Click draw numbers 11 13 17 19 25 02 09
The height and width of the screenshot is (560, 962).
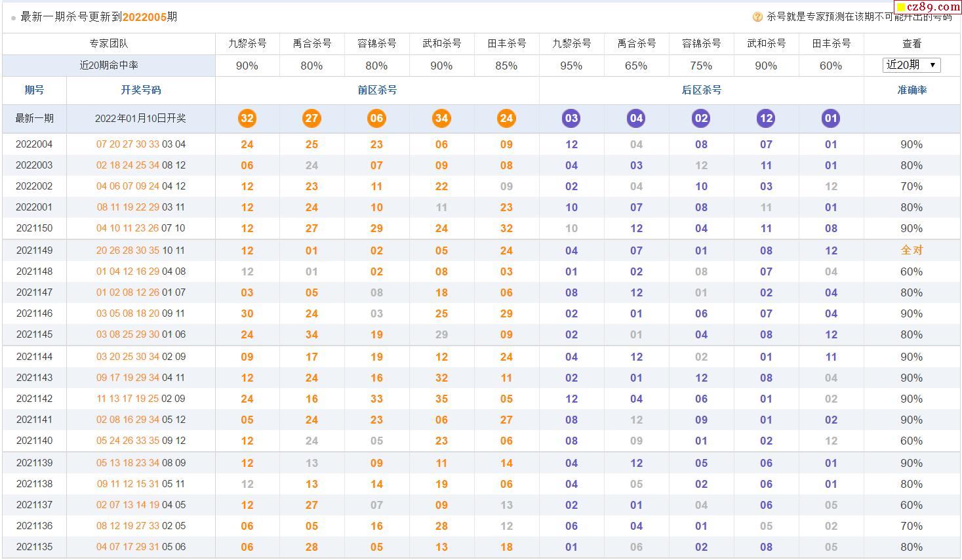click(141, 399)
